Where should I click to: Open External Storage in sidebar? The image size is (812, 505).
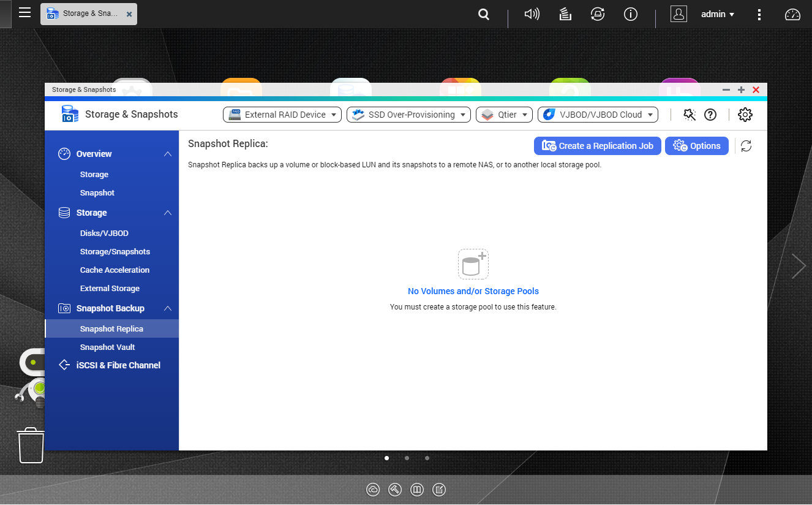click(x=110, y=289)
